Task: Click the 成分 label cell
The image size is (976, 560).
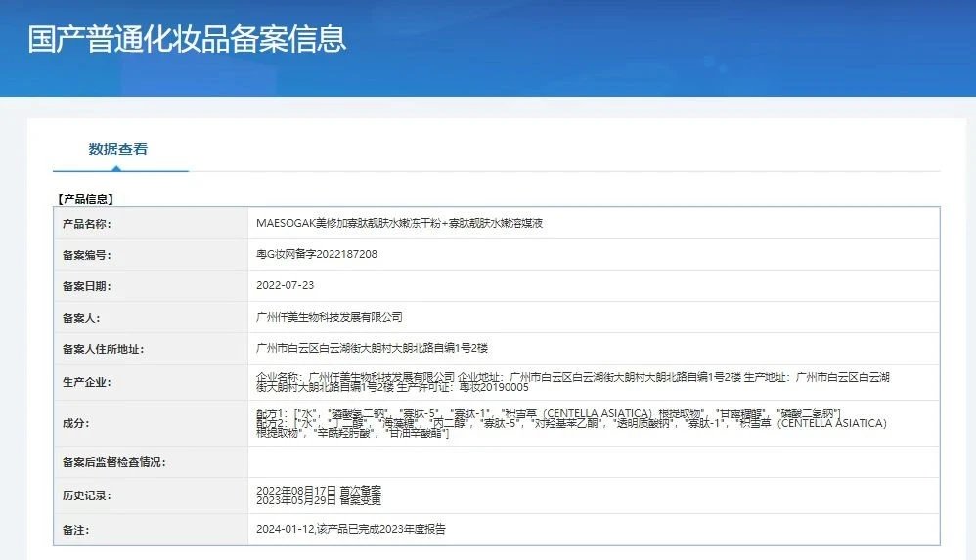Action: point(151,423)
